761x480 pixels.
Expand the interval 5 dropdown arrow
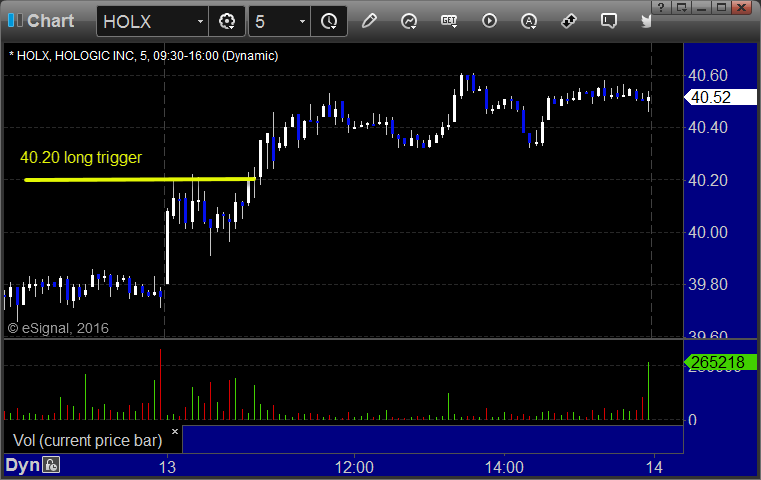tap(302, 21)
